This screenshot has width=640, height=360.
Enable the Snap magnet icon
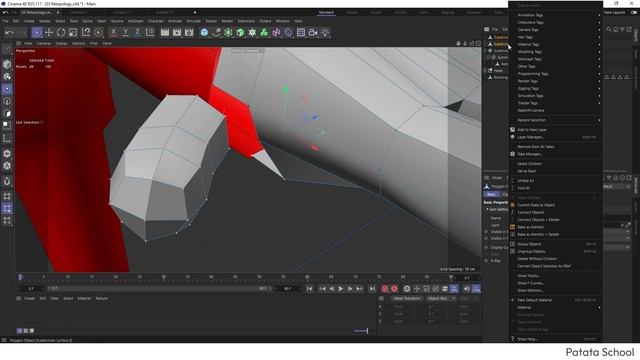coord(7,181)
